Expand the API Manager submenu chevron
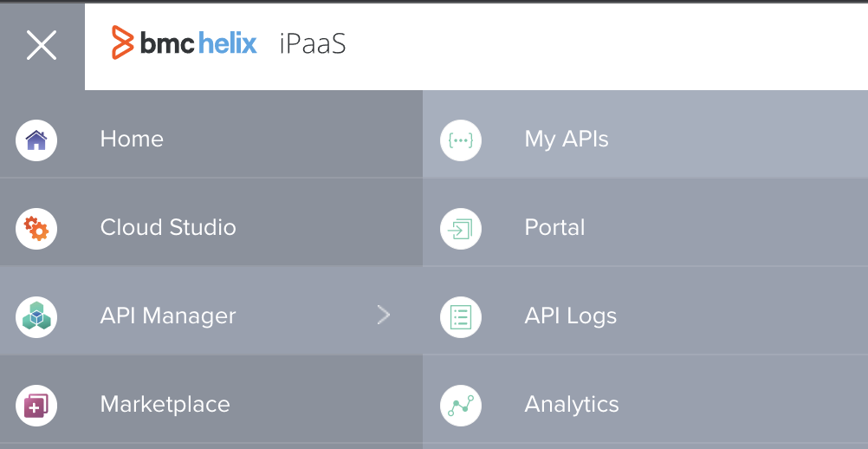Viewport: 868px width, 449px height. coord(384,315)
